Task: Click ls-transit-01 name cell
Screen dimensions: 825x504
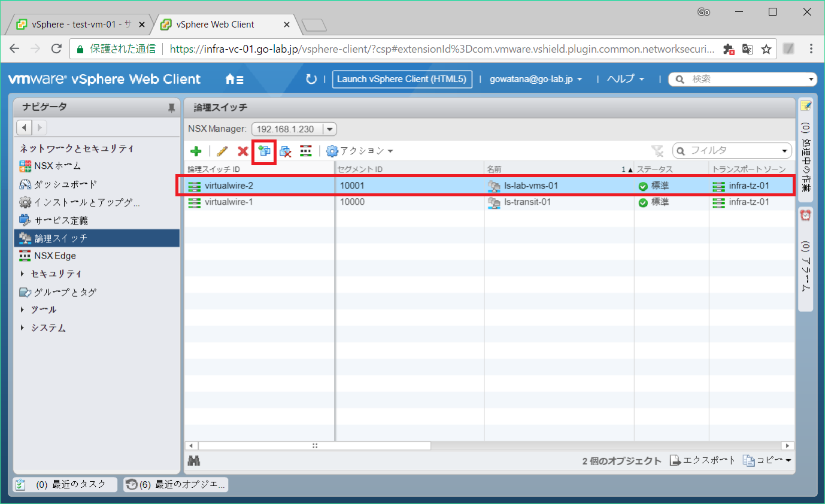Action: (x=559, y=202)
